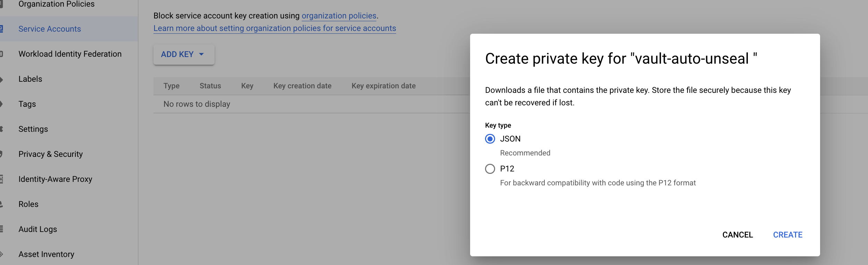Open IAM Settings page

pos(33,129)
